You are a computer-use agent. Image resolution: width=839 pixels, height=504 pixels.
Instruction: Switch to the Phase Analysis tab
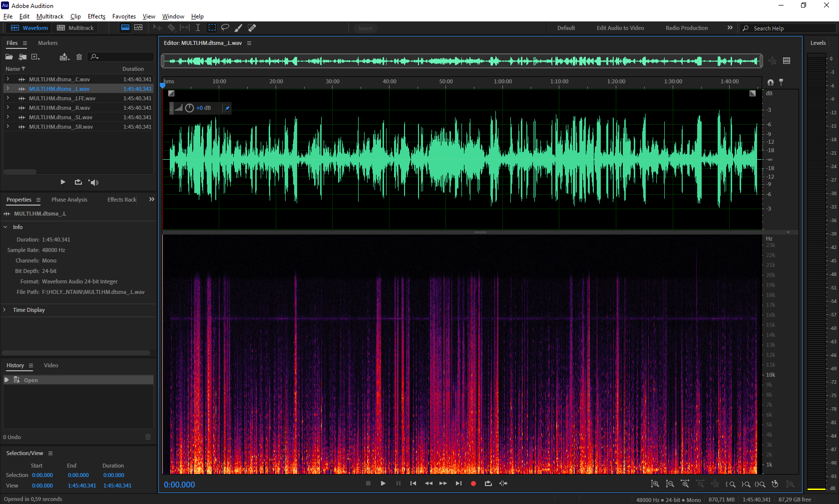69,200
